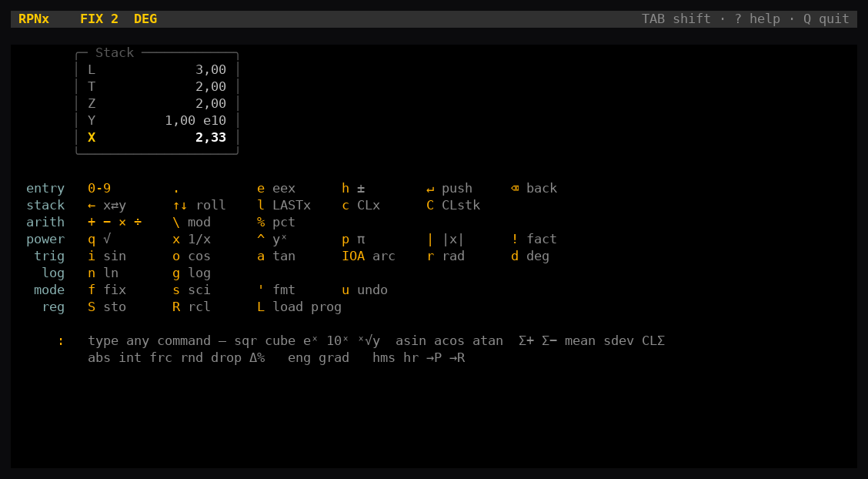
Task: Click the Z register row label
Action: 92,103
